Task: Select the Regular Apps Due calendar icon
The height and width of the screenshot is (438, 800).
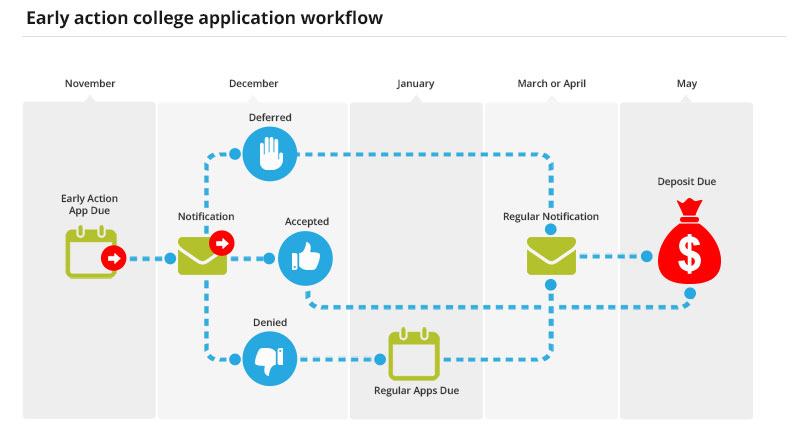Action: pos(414,354)
